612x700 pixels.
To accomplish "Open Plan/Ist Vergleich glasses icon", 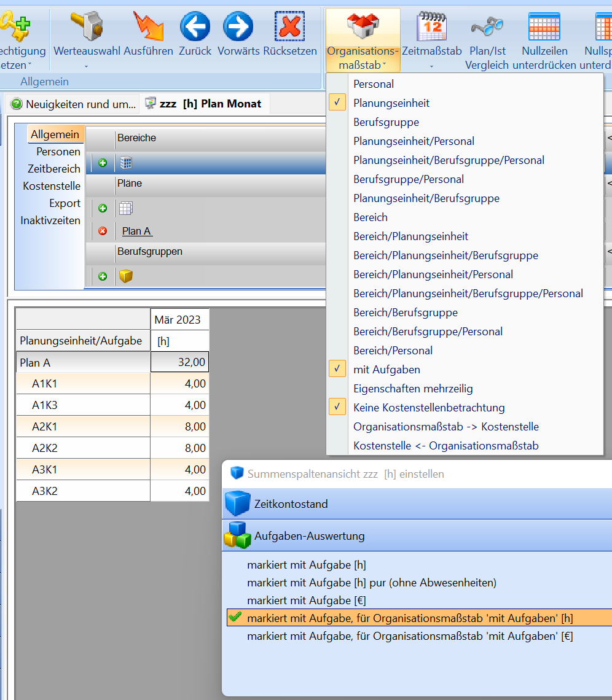I will [x=487, y=28].
